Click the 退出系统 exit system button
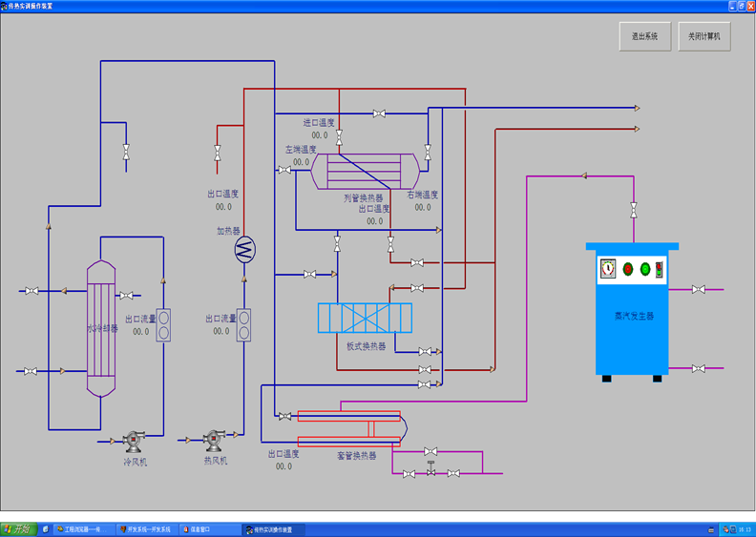 click(644, 37)
